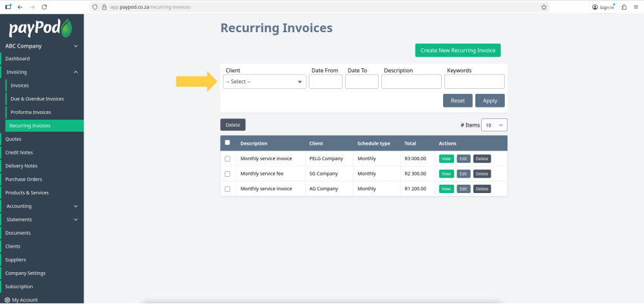Click the browser URL address field

tap(320, 7)
